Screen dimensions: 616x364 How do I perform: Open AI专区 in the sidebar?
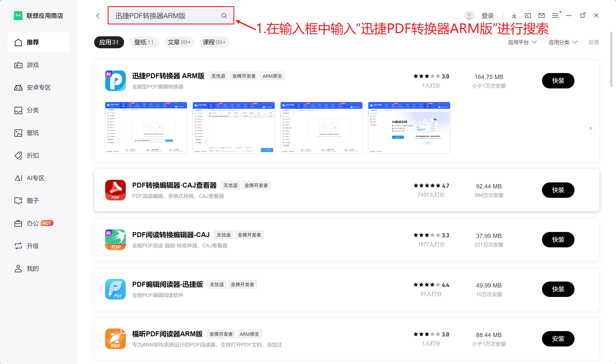coord(38,178)
